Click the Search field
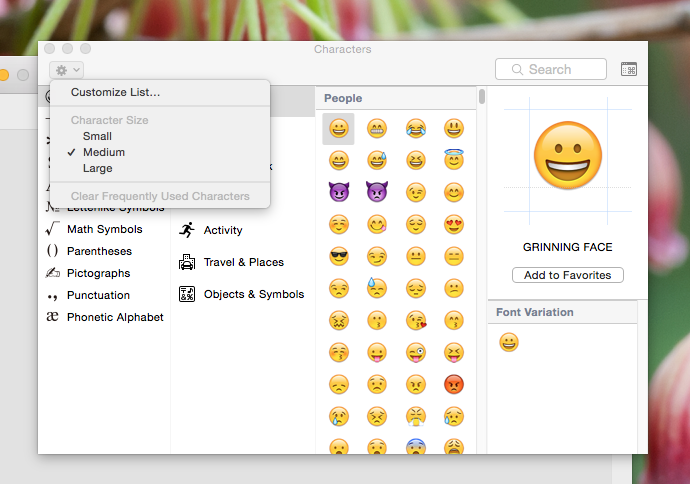 coord(551,69)
